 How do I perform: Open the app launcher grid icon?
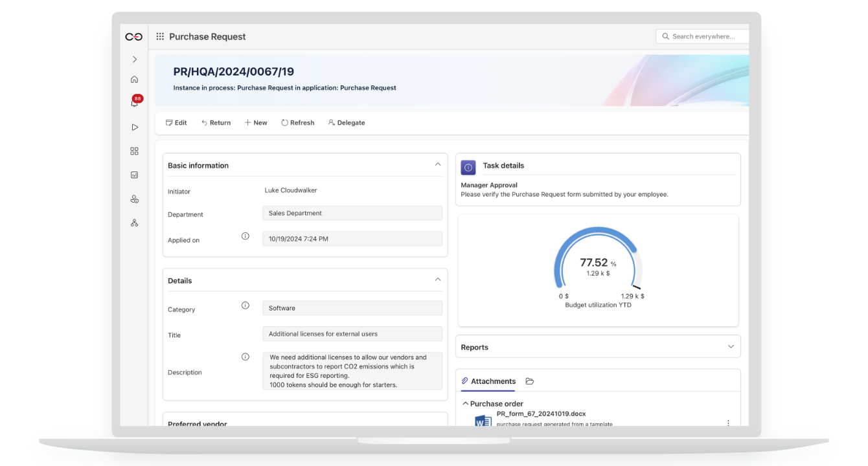coord(160,37)
